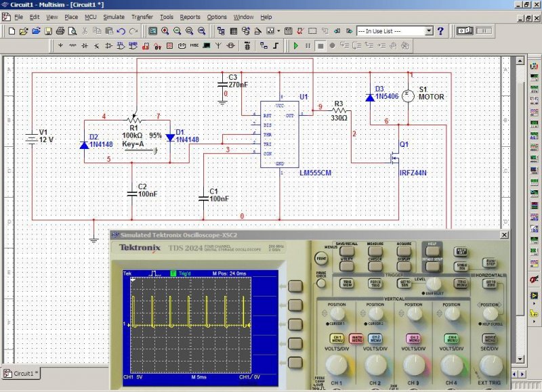
Task: Click the oscilloscope MEASURE button
Action: click(375, 251)
